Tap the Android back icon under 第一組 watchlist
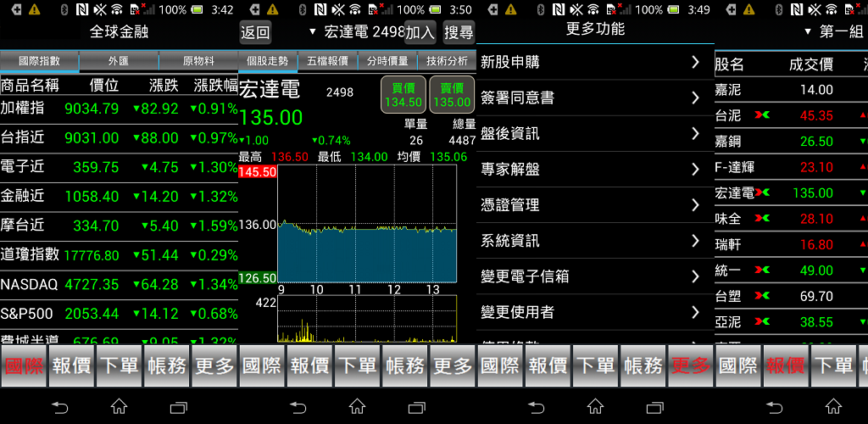868x424 pixels. pyautogui.click(x=774, y=408)
